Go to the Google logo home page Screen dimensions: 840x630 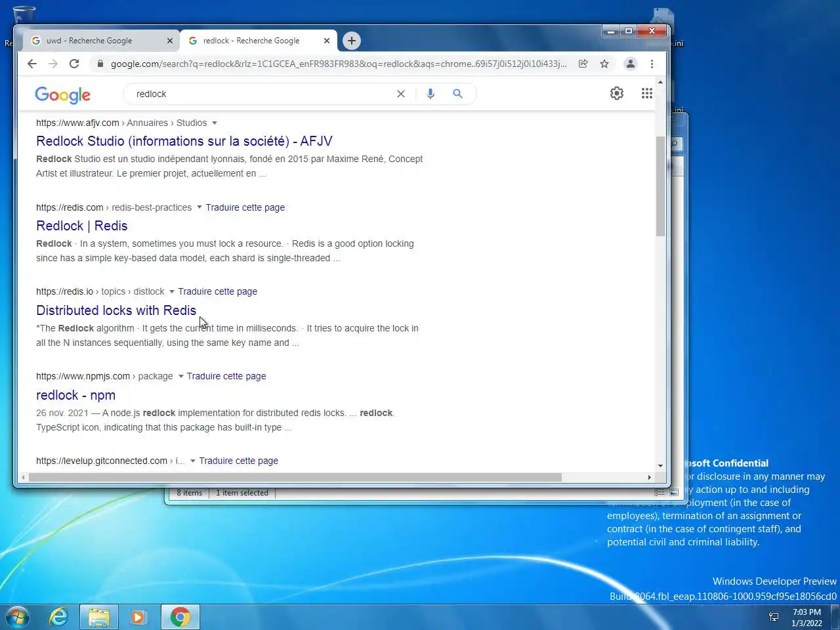pyautogui.click(x=63, y=94)
